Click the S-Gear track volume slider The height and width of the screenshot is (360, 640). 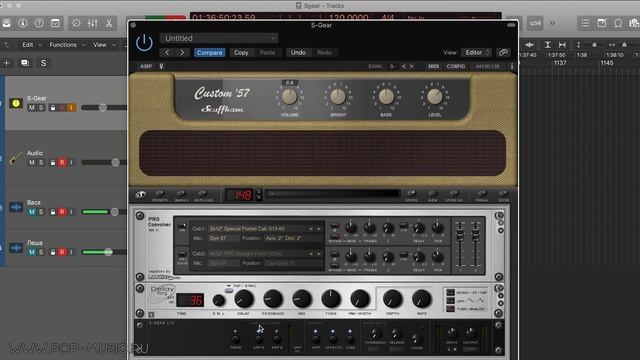click(104, 107)
